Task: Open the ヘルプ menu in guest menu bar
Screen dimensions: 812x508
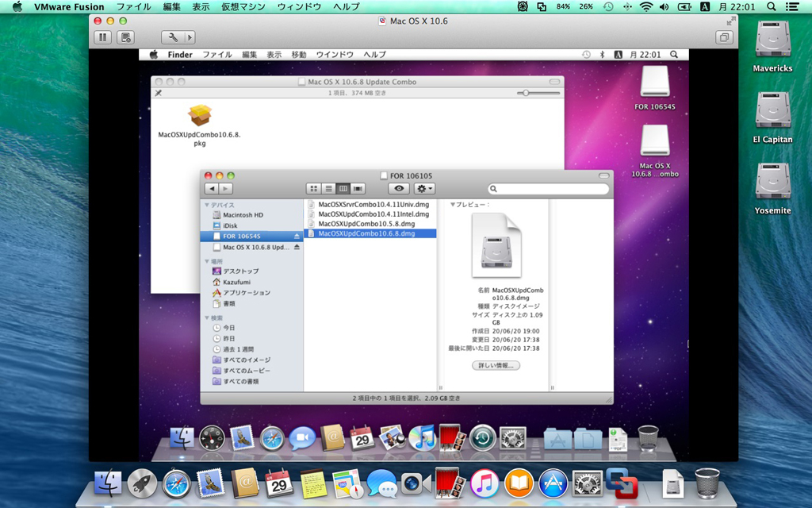Action: coord(374,55)
